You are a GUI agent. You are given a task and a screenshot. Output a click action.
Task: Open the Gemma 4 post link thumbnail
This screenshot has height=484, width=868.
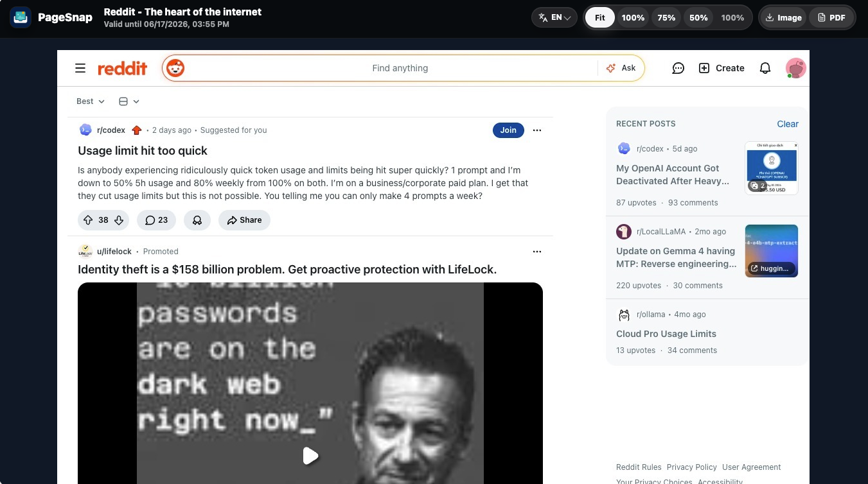tap(772, 251)
